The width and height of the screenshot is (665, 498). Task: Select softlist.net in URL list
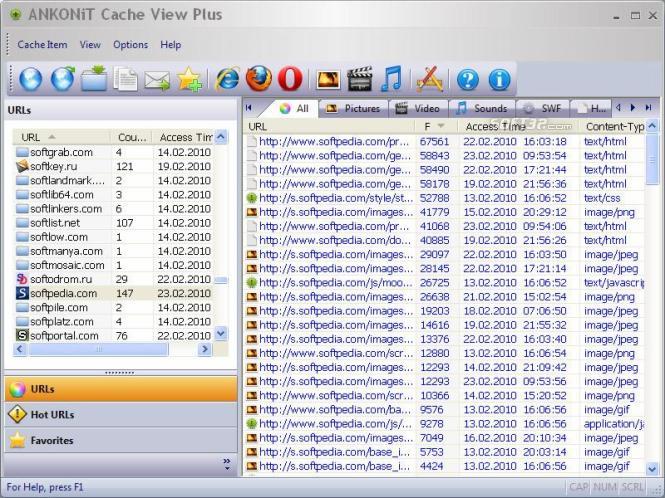tap(113, 223)
